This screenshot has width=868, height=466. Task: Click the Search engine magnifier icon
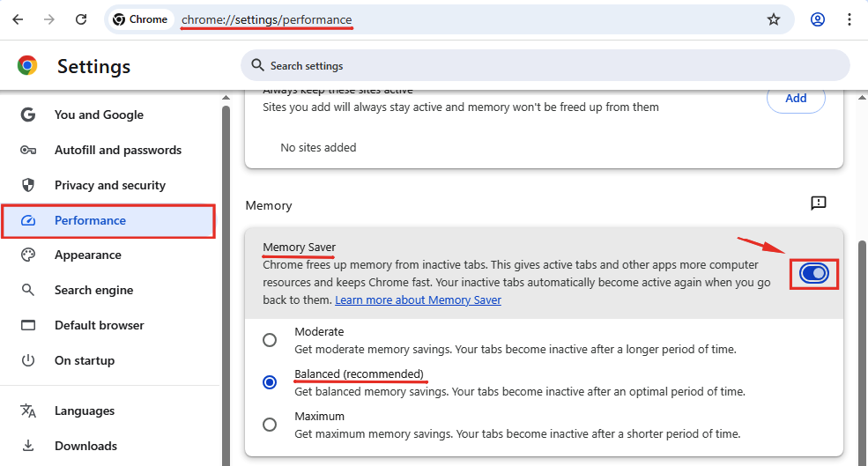coord(27,290)
